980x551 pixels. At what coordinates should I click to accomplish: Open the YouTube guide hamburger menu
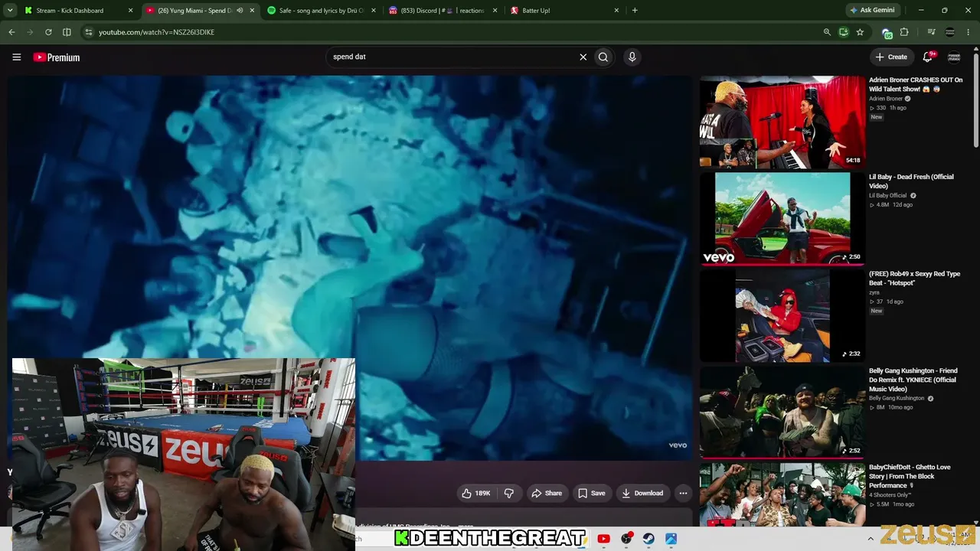pos(16,57)
